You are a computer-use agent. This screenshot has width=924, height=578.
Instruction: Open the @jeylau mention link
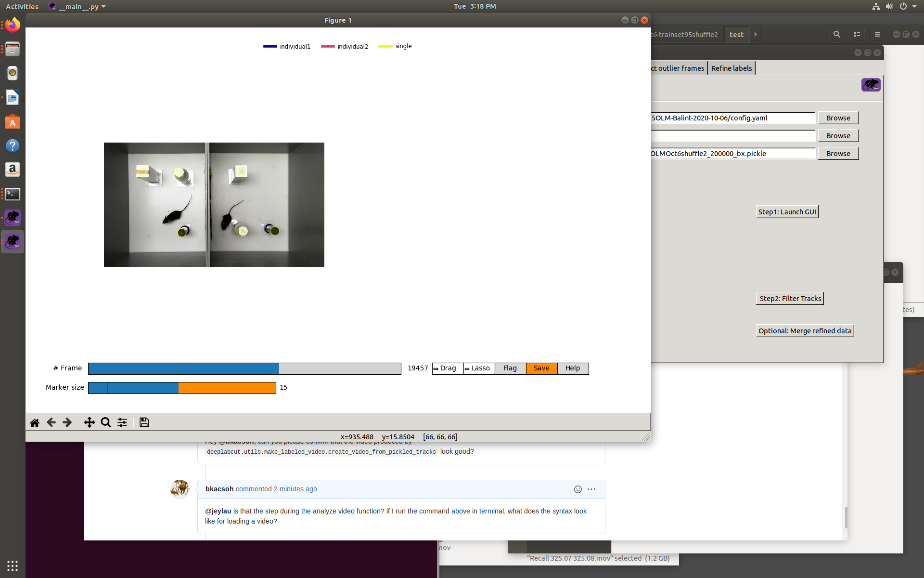coord(218,511)
